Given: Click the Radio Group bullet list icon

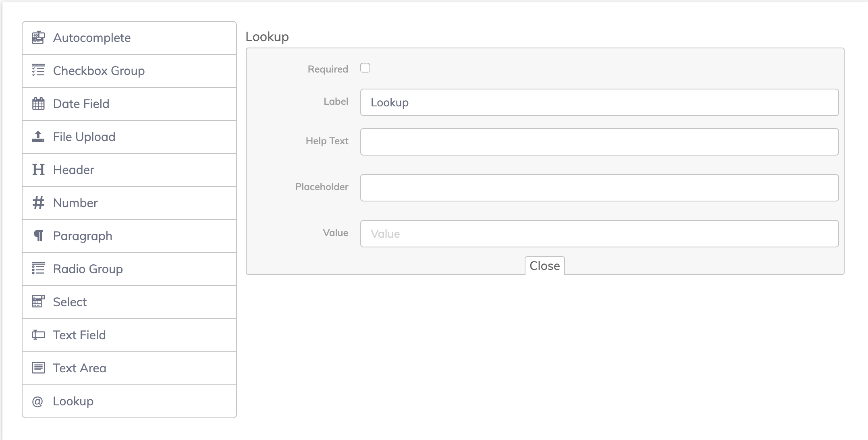Looking at the screenshot, I should [38, 269].
